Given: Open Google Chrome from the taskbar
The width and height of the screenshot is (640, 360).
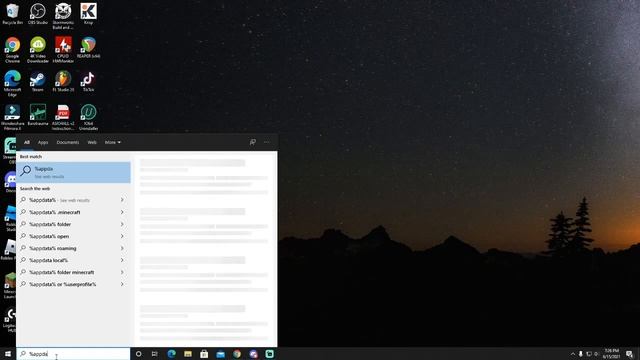Looking at the screenshot, I should pos(237,354).
